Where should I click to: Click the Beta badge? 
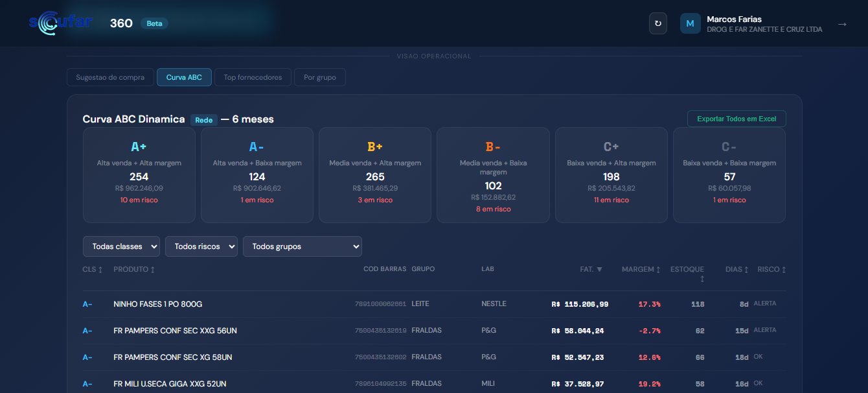pos(154,23)
